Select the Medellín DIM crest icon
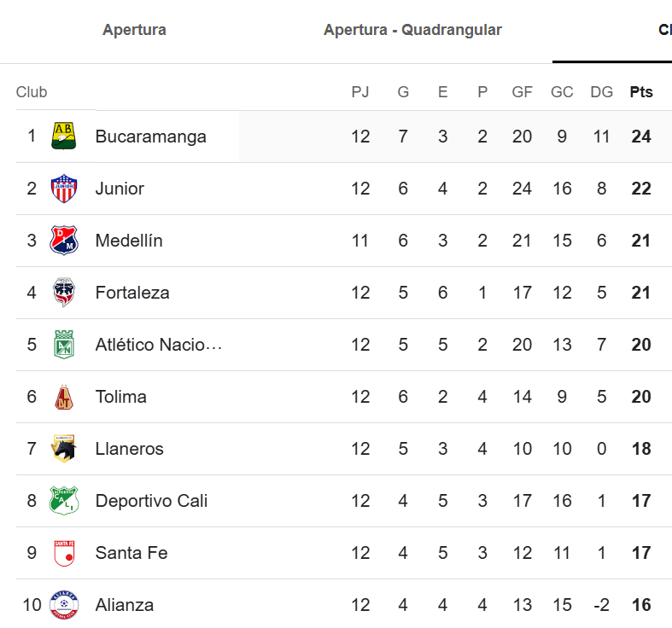 64,241
